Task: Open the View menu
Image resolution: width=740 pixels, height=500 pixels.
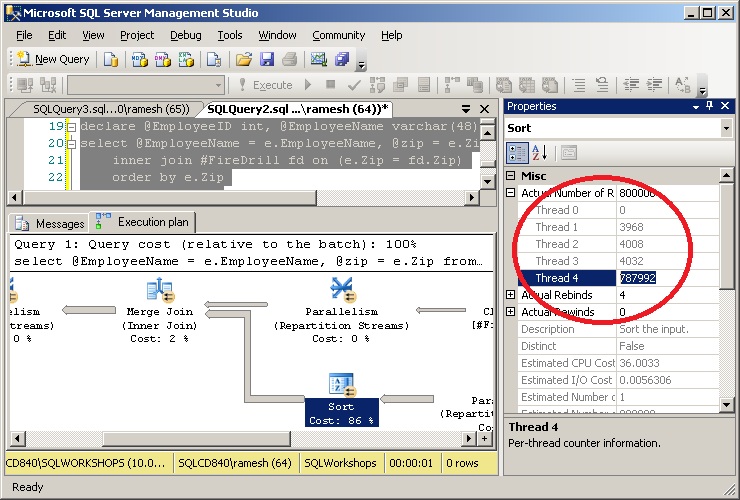Action: (x=93, y=35)
